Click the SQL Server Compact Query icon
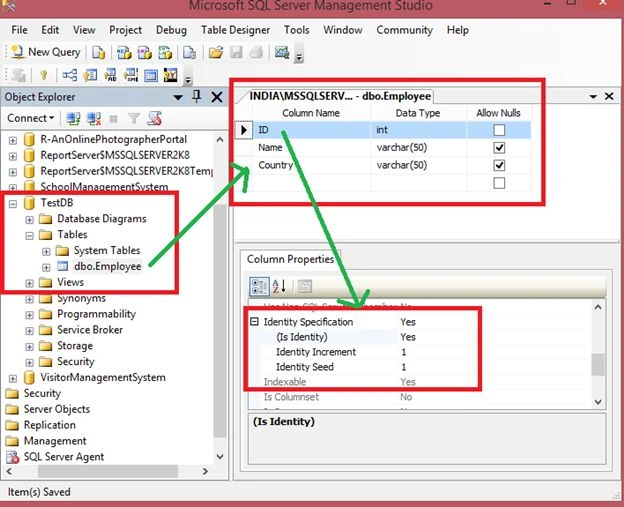624x507 pixels. 189,53
